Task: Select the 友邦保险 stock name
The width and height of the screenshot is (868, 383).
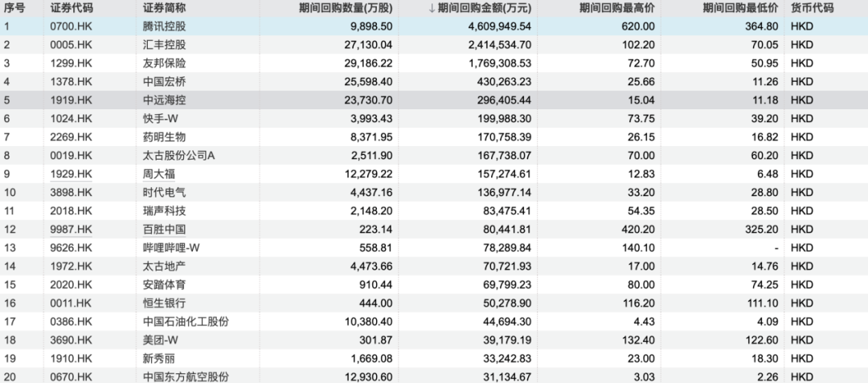Action: pyautogui.click(x=165, y=63)
